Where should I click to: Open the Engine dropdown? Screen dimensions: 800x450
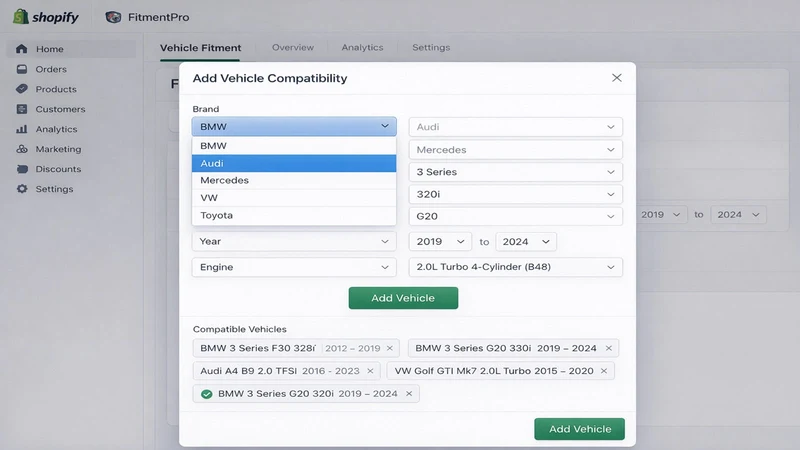pyautogui.click(x=294, y=267)
